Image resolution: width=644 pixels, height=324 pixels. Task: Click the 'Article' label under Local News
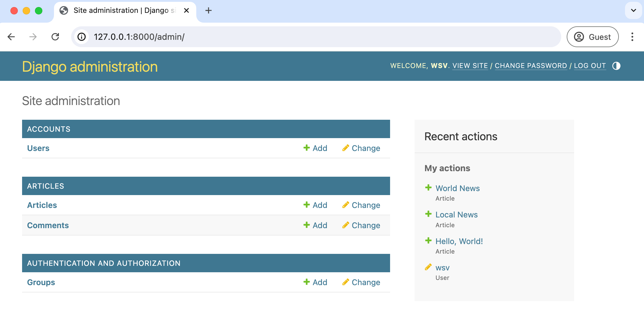[x=445, y=225]
